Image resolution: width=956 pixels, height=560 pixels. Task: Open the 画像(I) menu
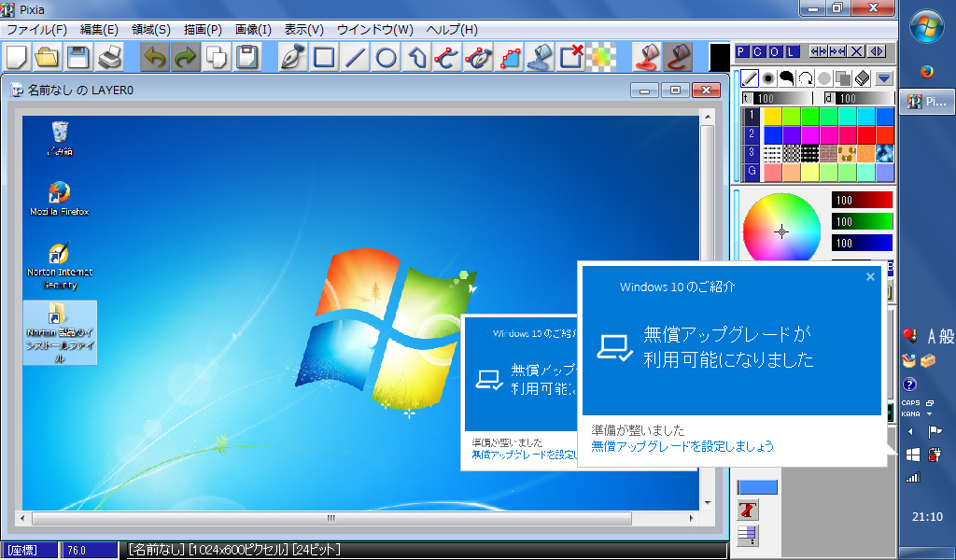253,29
